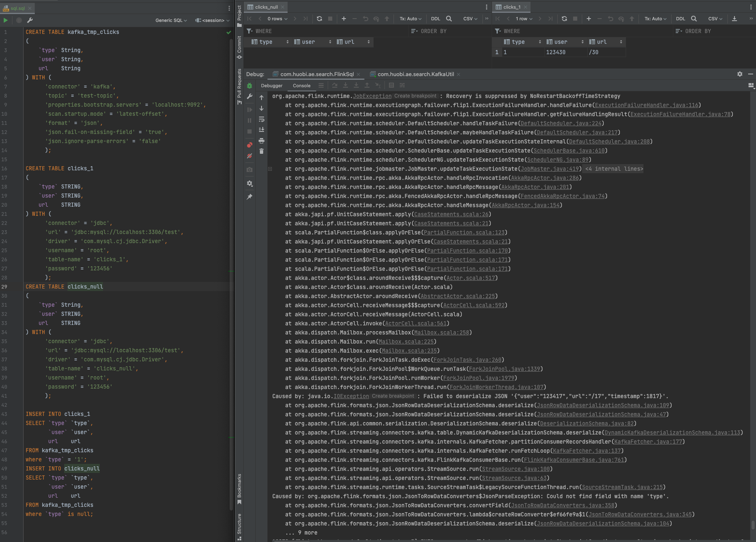
Task: Open the Project tool window stripe button
Action: pos(239,16)
